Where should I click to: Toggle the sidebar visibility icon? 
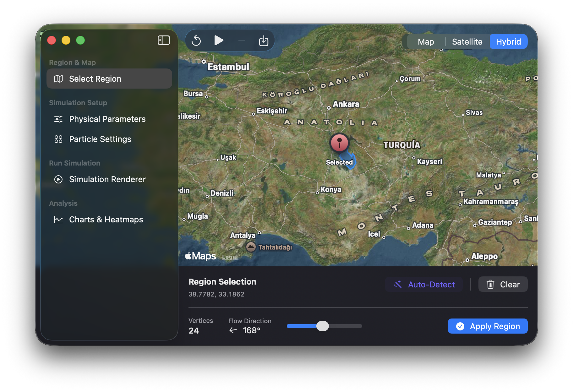(x=163, y=40)
